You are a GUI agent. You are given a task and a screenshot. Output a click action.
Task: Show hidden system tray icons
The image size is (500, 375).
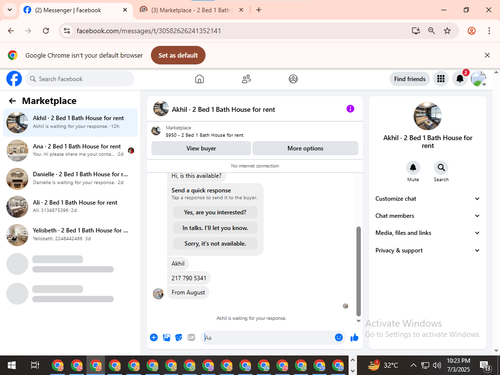tap(413, 365)
